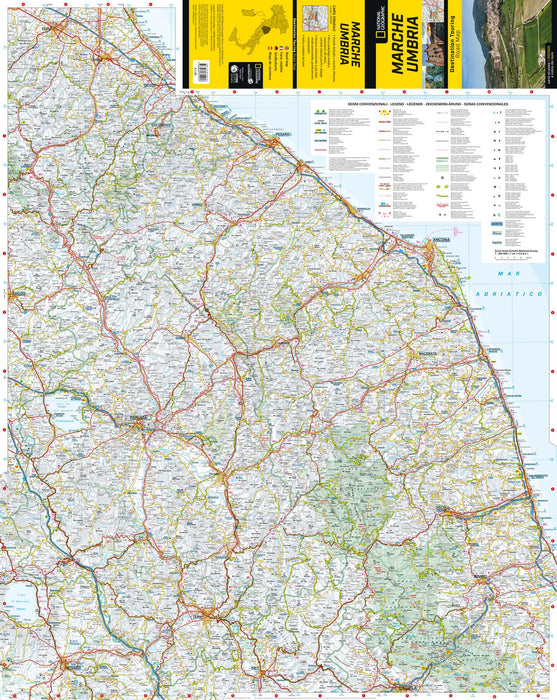Viewport: 557px width, 700px height.
Task: Click the Destination Touring Road Map text
Action: (452, 44)
